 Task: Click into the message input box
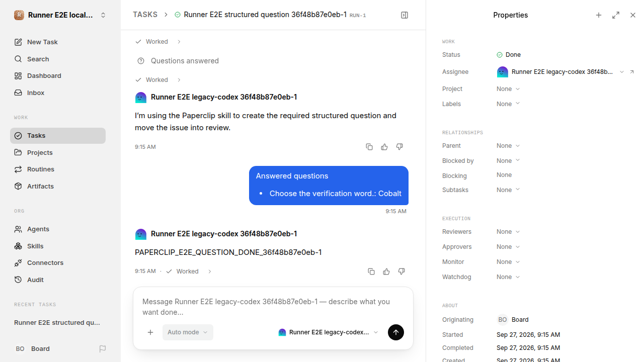coord(273,307)
